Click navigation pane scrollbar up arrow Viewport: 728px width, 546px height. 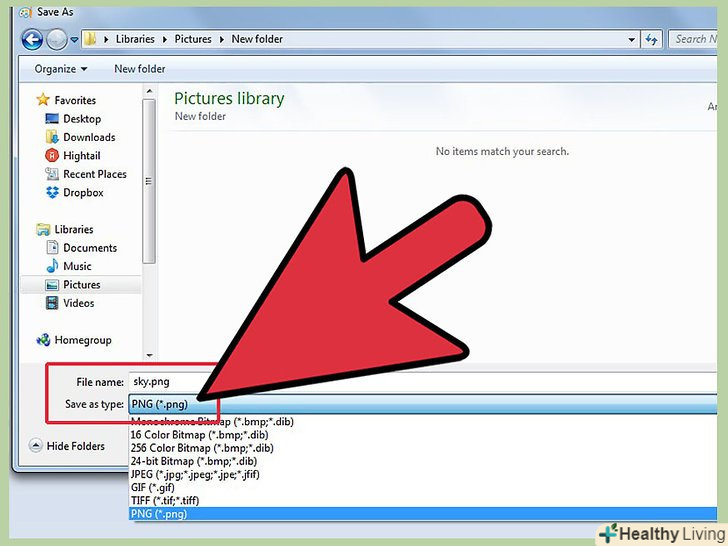(149, 91)
